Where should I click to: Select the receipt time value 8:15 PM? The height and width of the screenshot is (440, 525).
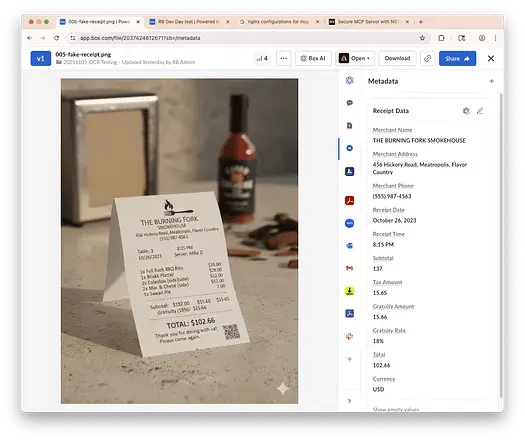pos(383,244)
